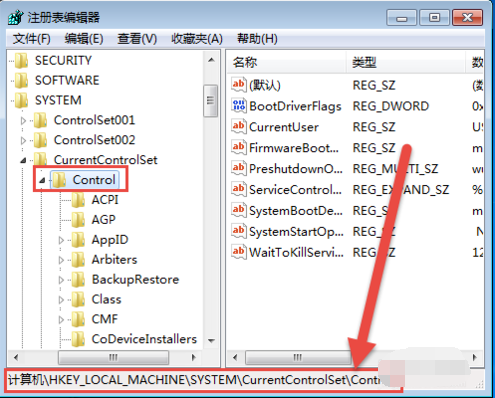Click the FirmwareBoot... string value icon

pos(239,147)
